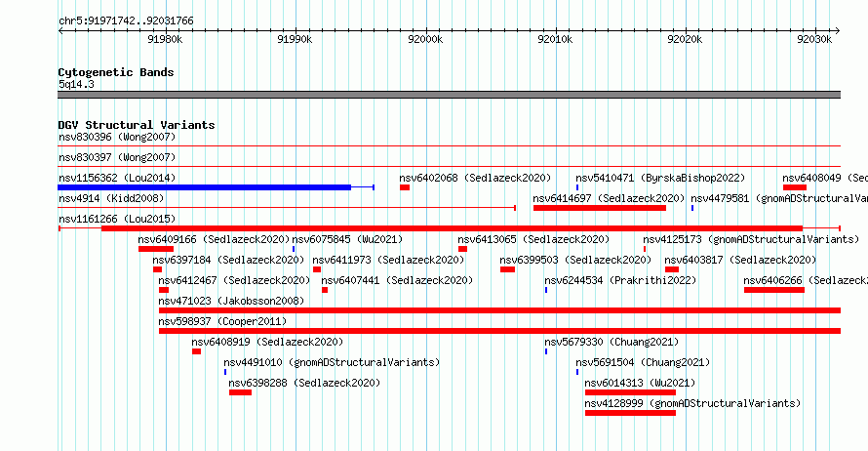Open variant label nsv830397 (Wong2007)

(x=117, y=157)
